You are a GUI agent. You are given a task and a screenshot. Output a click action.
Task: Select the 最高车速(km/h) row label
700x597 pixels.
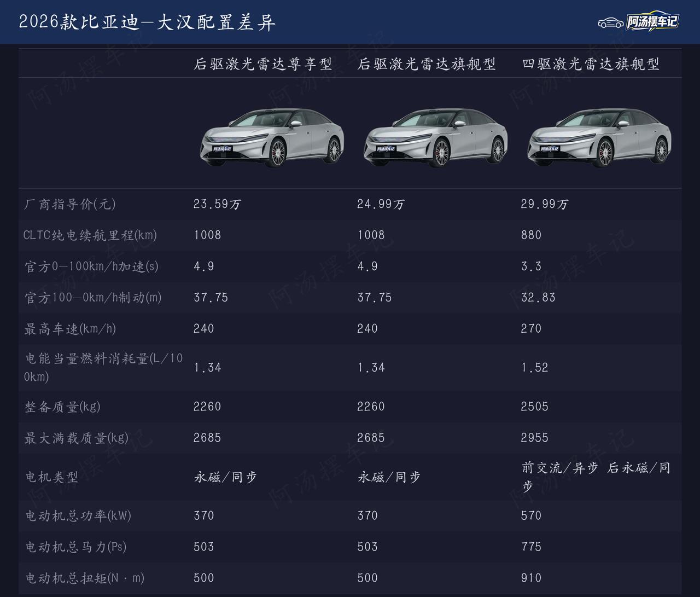[x=70, y=329]
